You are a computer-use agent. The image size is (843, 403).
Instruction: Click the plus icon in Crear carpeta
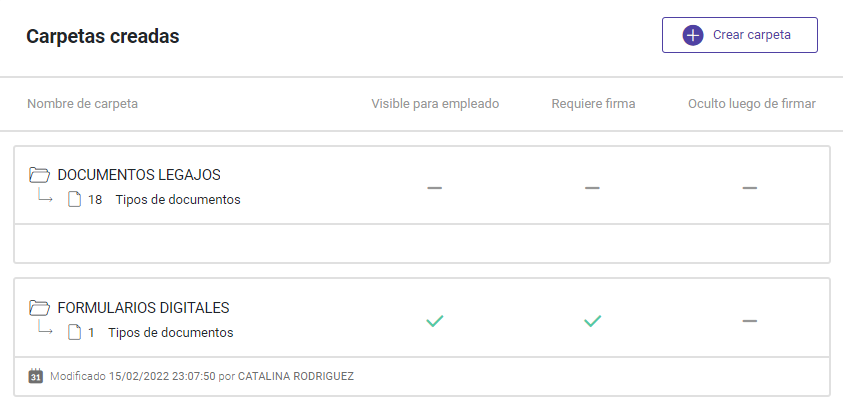pos(692,35)
